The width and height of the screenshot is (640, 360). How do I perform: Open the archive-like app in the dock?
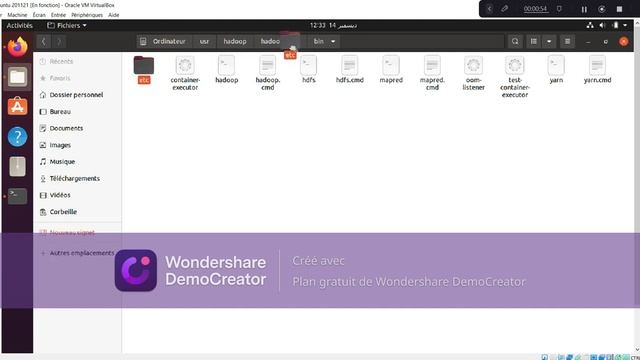click(18, 167)
